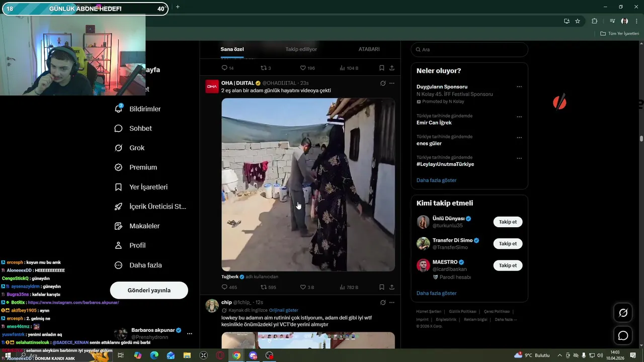644x362 pixels.
Task: Open Makaleler from sidebar
Action: (x=137, y=226)
